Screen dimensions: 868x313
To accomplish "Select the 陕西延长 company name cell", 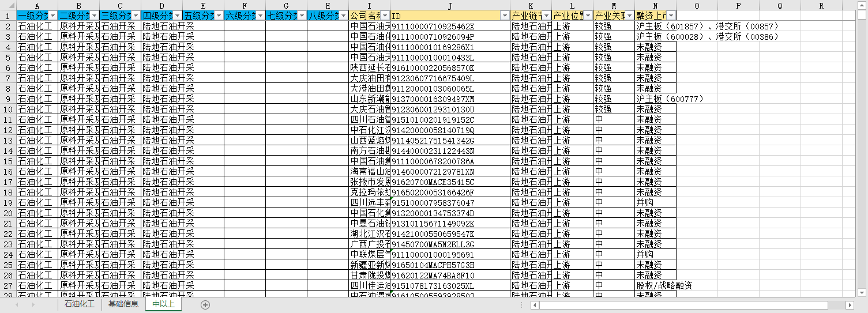I will point(369,68).
